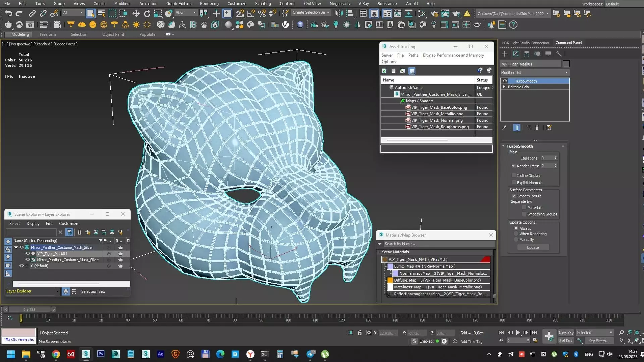Remove modifier with trash icon

click(537, 128)
